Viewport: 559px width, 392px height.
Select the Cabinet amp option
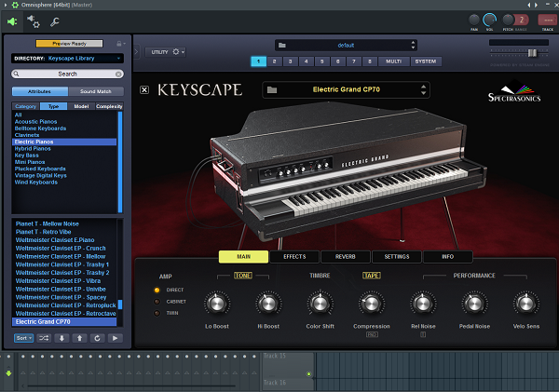[157, 302]
